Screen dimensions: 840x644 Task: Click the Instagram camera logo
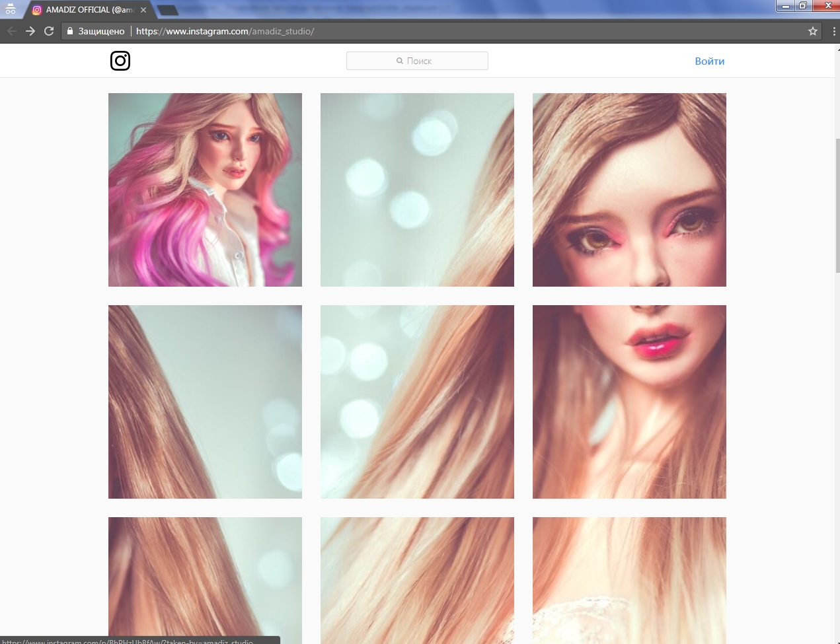pos(120,61)
